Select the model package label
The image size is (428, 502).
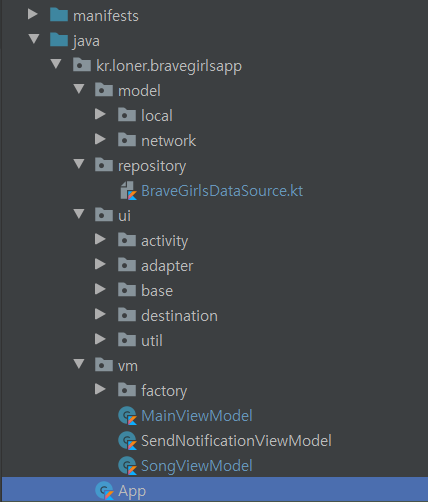point(139,91)
